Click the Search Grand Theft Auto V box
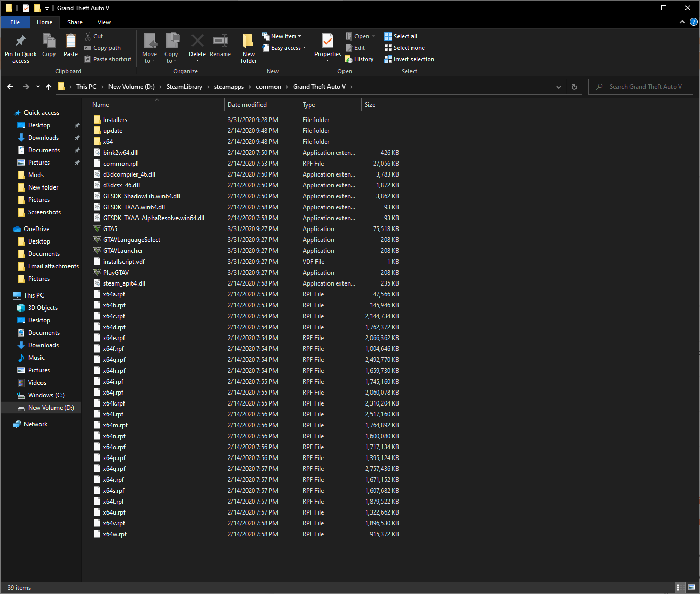Image resolution: width=700 pixels, height=594 pixels. pos(641,87)
